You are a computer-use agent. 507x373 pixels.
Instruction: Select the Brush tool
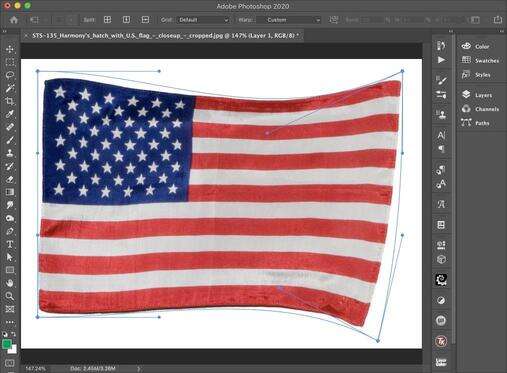pyautogui.click(x=10, y=140)
